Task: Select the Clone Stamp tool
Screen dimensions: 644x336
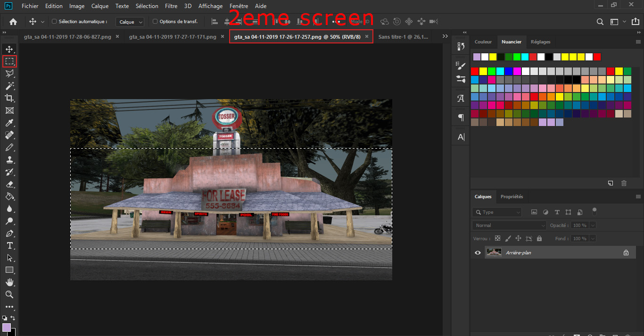Action: coord(9,160)
